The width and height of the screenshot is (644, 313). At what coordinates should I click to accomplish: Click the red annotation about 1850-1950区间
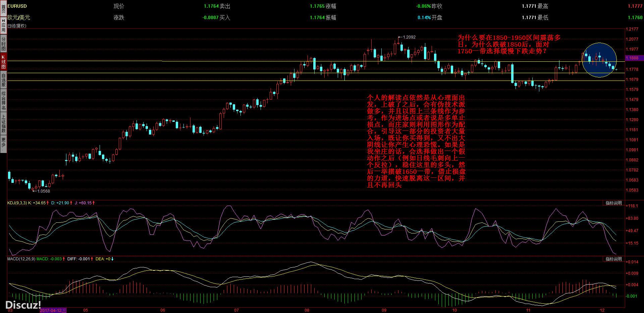point(509,45)
